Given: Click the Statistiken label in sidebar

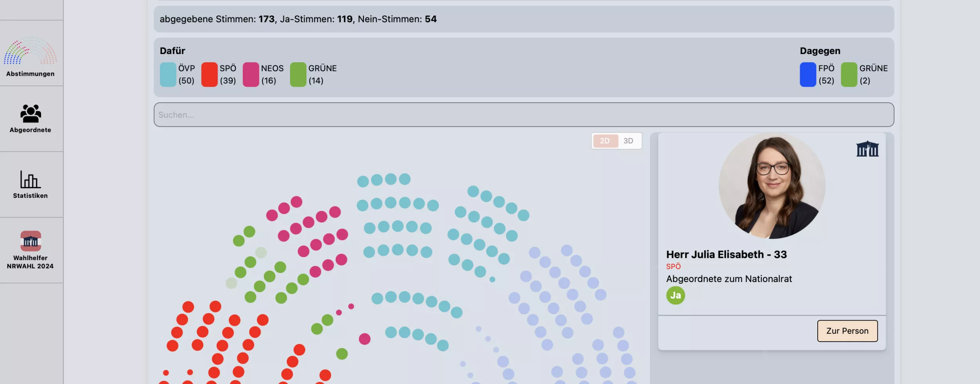Looking at the screenshot, I should coord(30,196).
